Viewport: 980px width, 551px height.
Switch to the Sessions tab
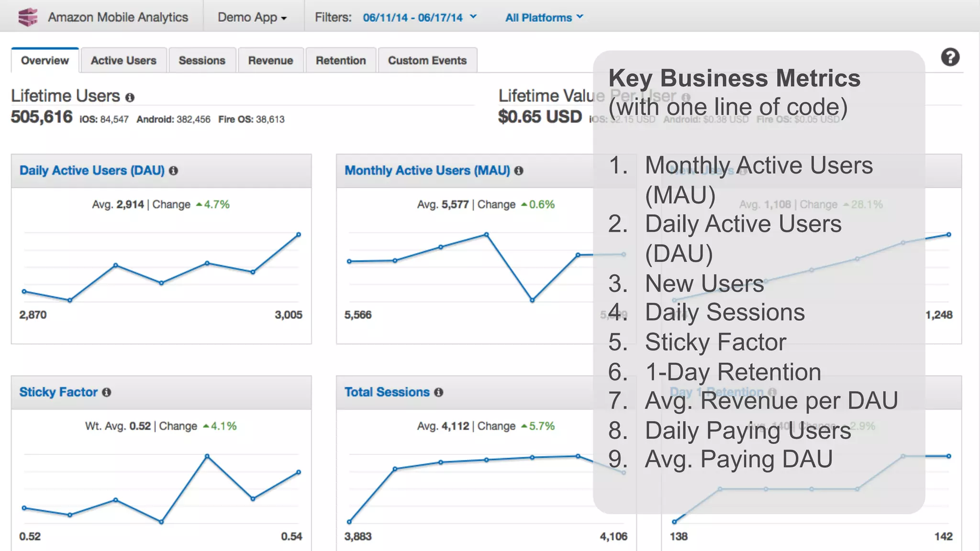[x=201, y=61]
